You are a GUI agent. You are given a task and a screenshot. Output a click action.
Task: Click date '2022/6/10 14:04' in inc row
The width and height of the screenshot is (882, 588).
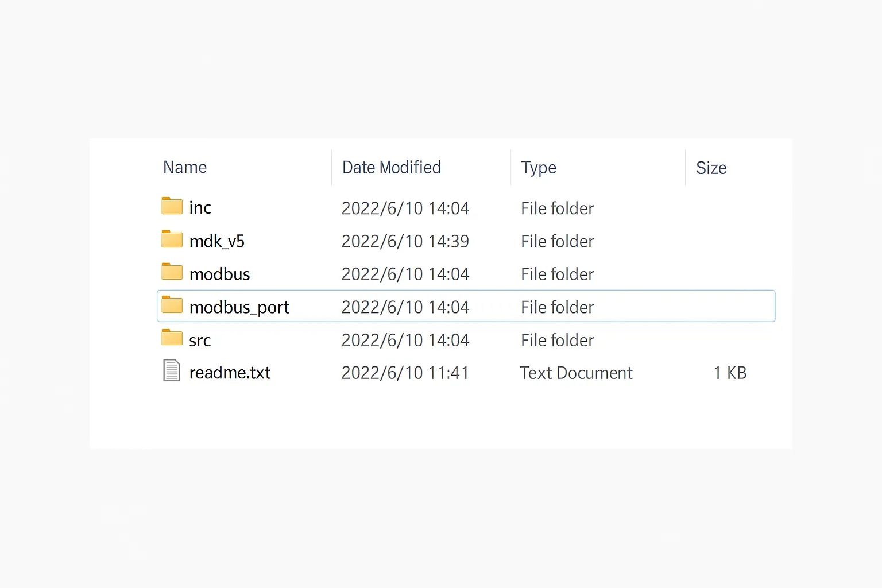(405, 208)
